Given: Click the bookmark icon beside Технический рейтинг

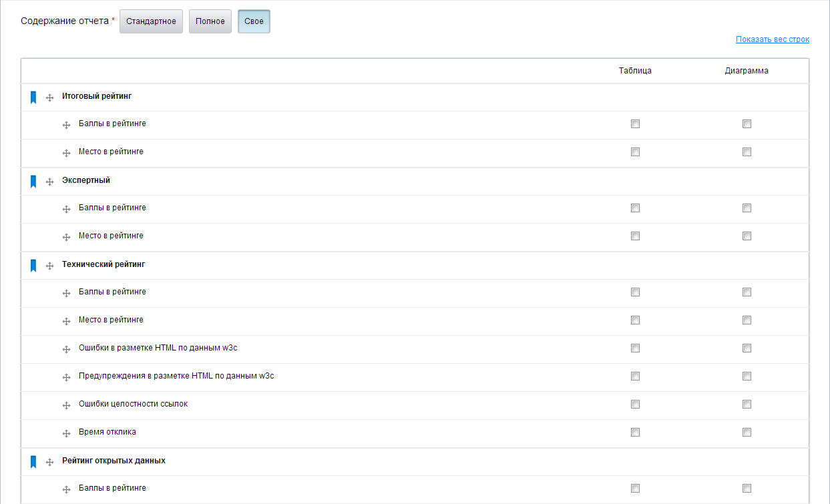Looking at the screenshot, I should (x=33, y=266).
